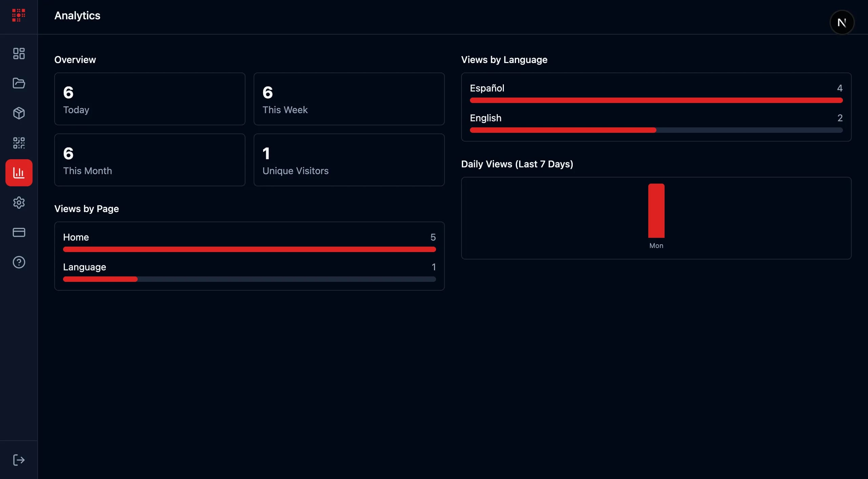Select the active Analytics bar chart icon

coord(19,173)
